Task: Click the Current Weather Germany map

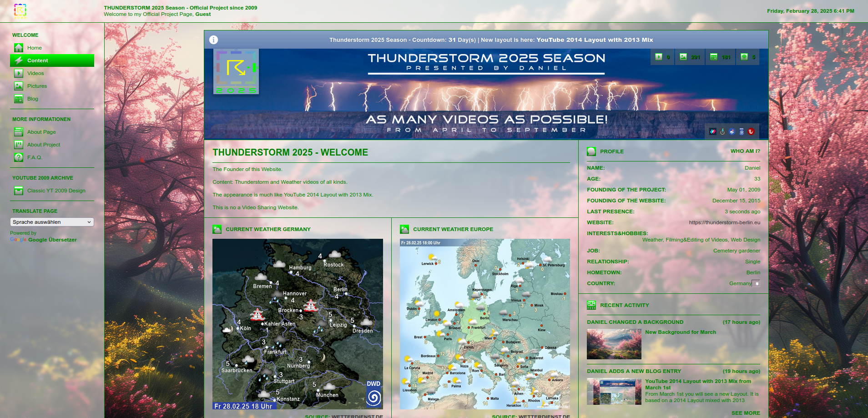Action: coord(298,324)
